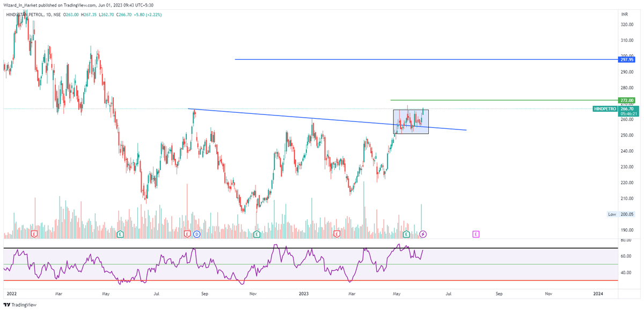Click the 320.00 price axis label
The image size is (644, 311).
pos(627,24)
